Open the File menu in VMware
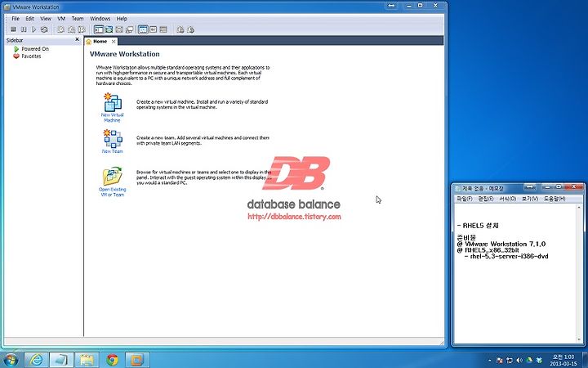Image resolution: width=588 pixels, height=368 pixels. tap(16, 18)
